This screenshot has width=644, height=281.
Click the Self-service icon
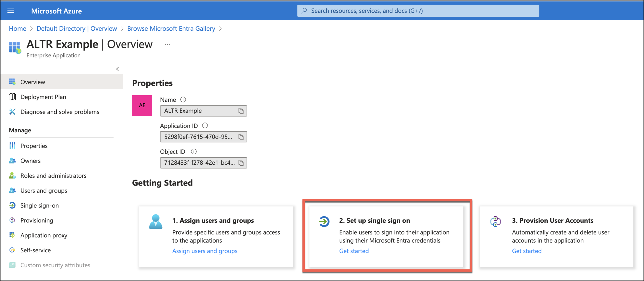12,250
